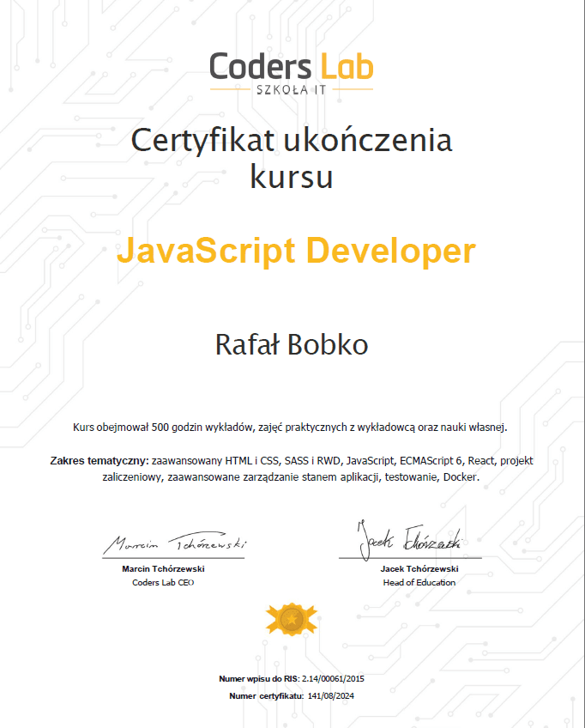The image size is (585, 728).
Task: Select the 'Kurs obejmował 500 godzin' sentence
Action: click(x=290, y=428)
